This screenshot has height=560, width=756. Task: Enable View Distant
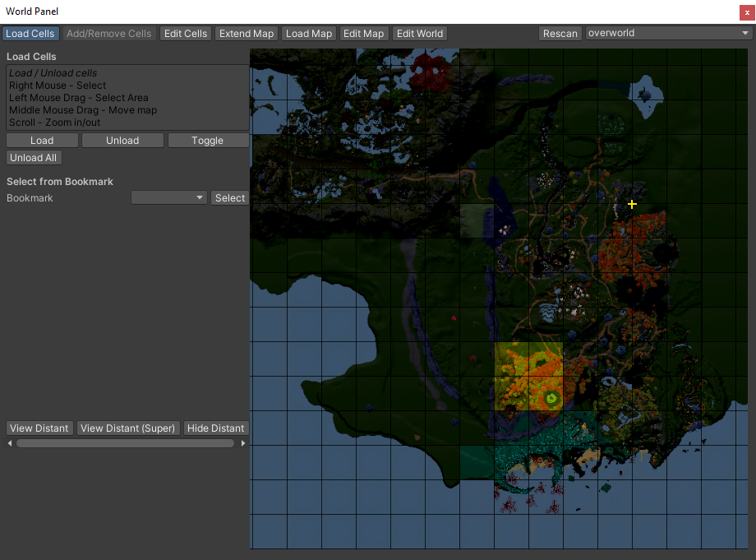point(39,428)
